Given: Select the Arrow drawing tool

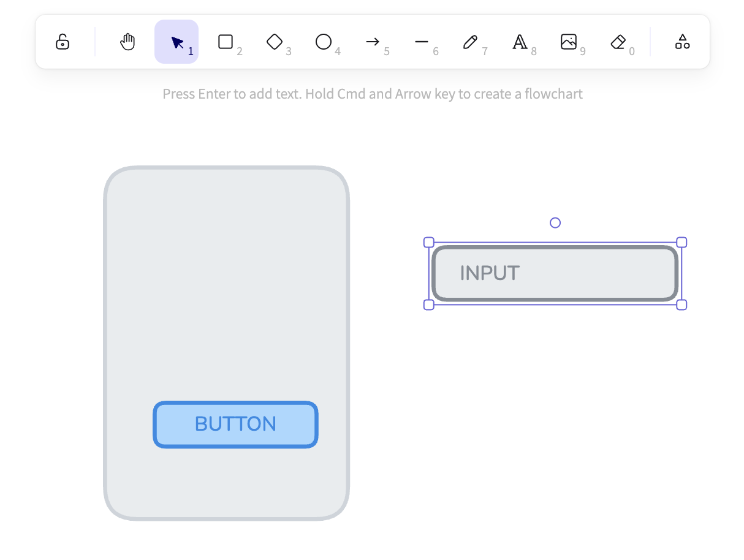Looking at the screenshot, I should [373, 42].
